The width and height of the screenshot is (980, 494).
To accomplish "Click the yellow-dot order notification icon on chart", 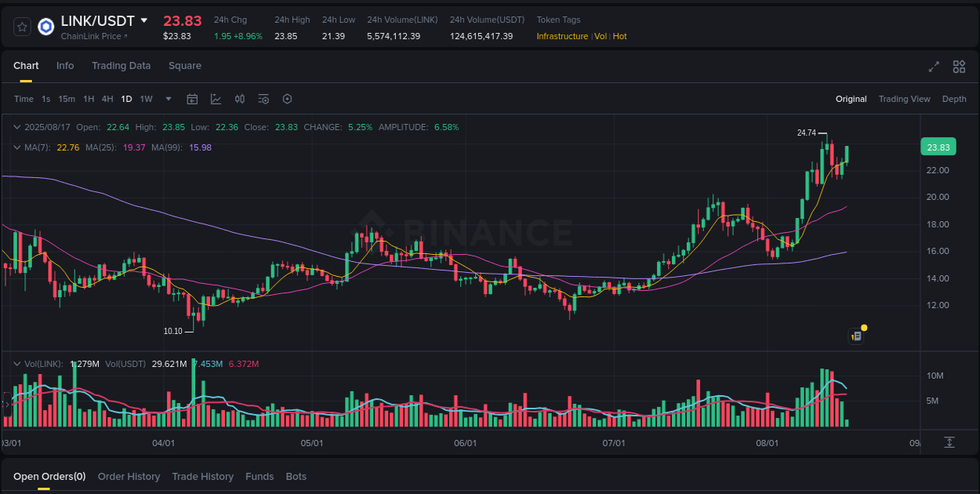I will pos(856,336).
